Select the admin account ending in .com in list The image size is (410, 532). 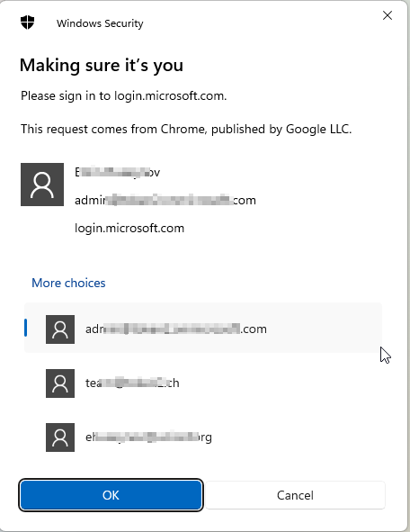click(x=203, y=328)
